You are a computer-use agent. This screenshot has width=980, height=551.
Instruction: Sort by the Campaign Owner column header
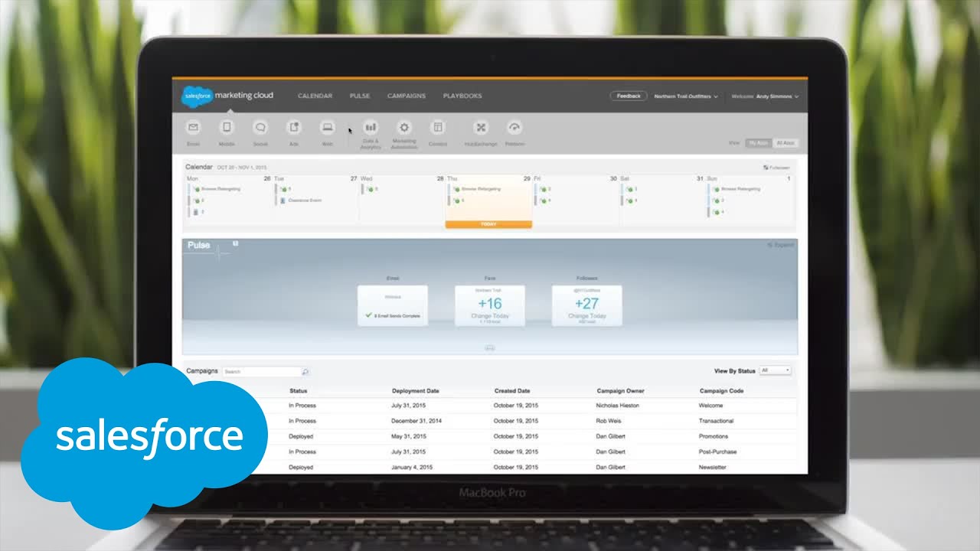[x=620, y=391]
